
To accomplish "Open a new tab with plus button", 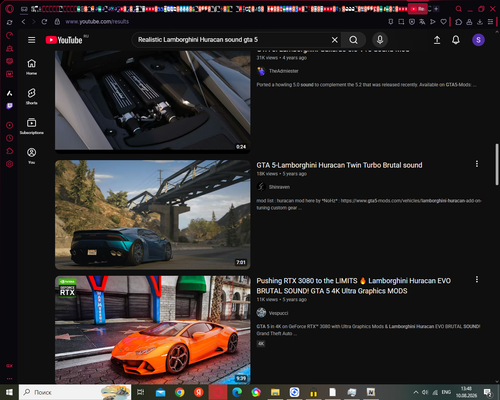I will coord(436,9).
